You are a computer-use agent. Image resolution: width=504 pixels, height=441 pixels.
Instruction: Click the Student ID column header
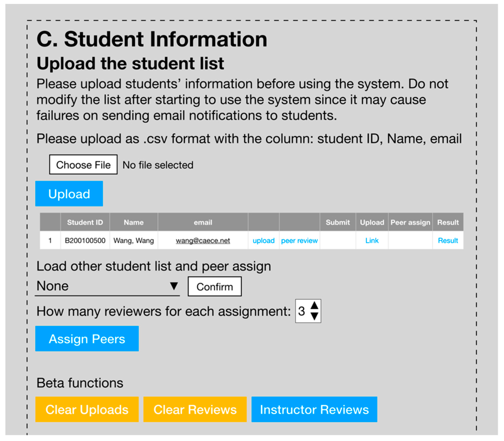coord(85,222)
